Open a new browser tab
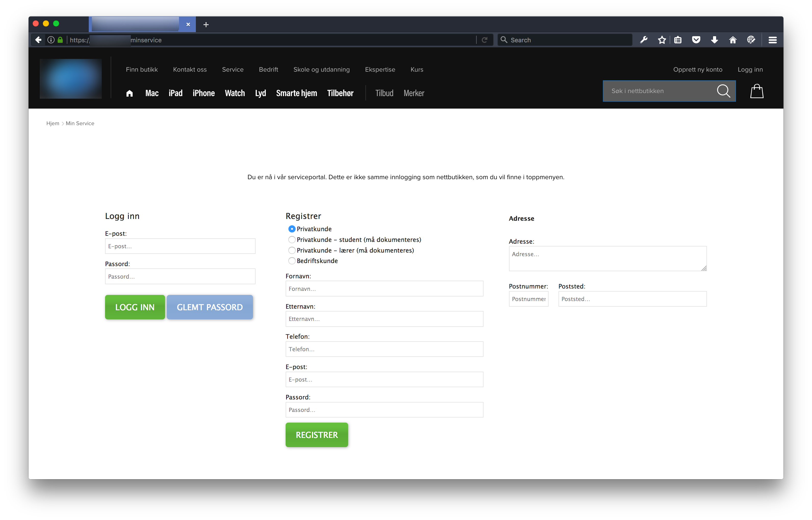This screenshot has height=520, width=812. [x=206, y=25]
